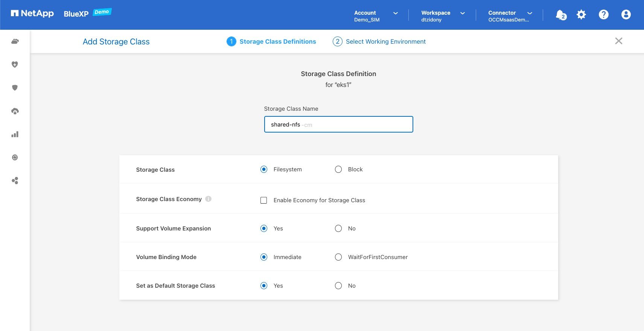Close the Add Storage Class wizard
The height and width of the screenshot is (331, 644).
pyautogui.click(x=618, y=41)
